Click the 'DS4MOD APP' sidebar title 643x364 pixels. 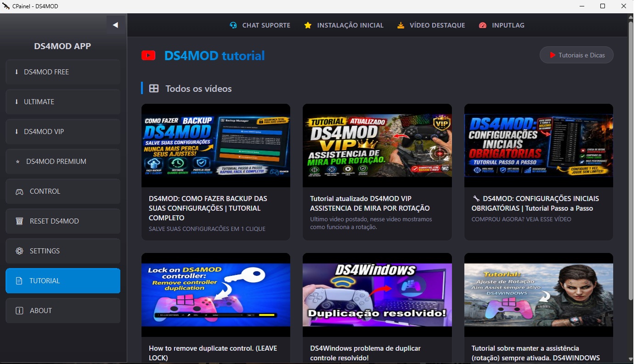pos(62,46)
